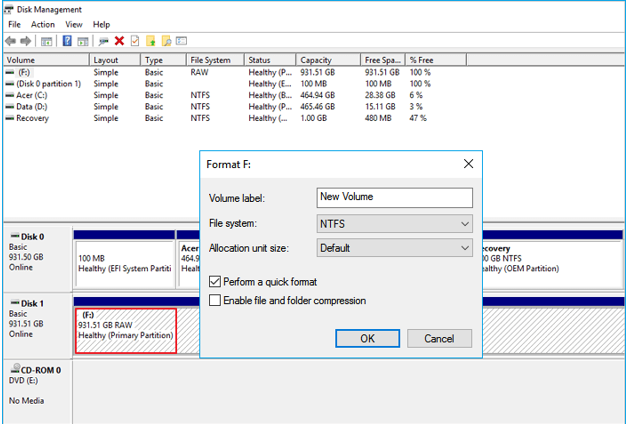The height and width of the screenshot is (424, 627).
Task: Click the drive icon of the Data (D:) row
Action: [x=10, y=107]
